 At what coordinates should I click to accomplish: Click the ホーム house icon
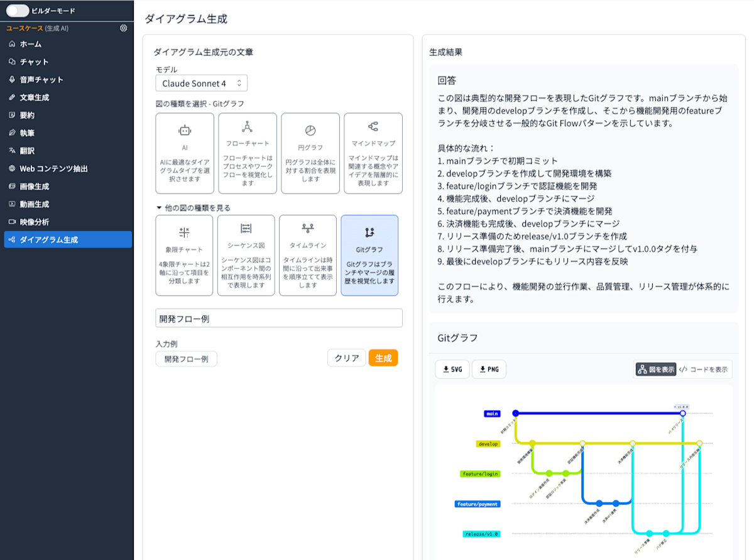click(12, 44)
